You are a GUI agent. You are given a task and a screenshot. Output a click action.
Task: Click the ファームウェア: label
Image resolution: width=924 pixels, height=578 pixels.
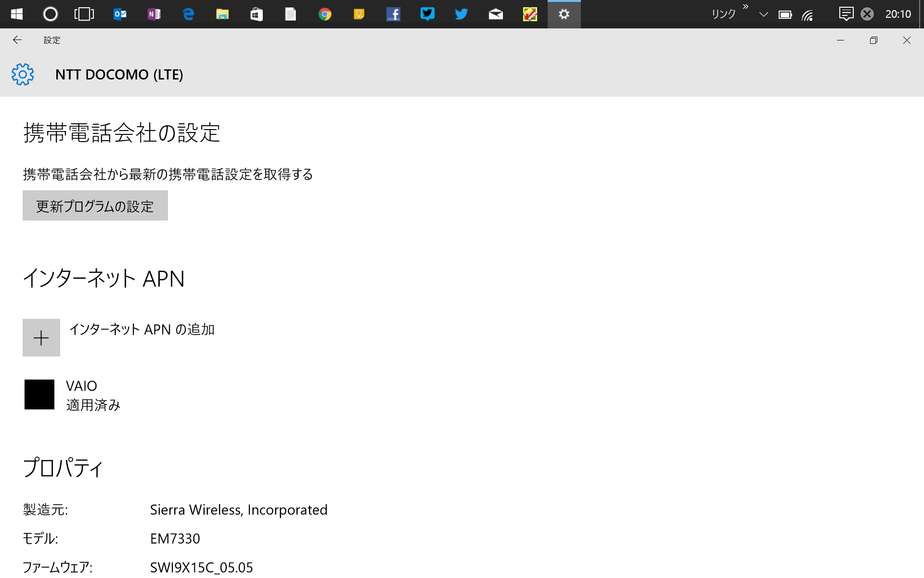[x=58, y=567]
